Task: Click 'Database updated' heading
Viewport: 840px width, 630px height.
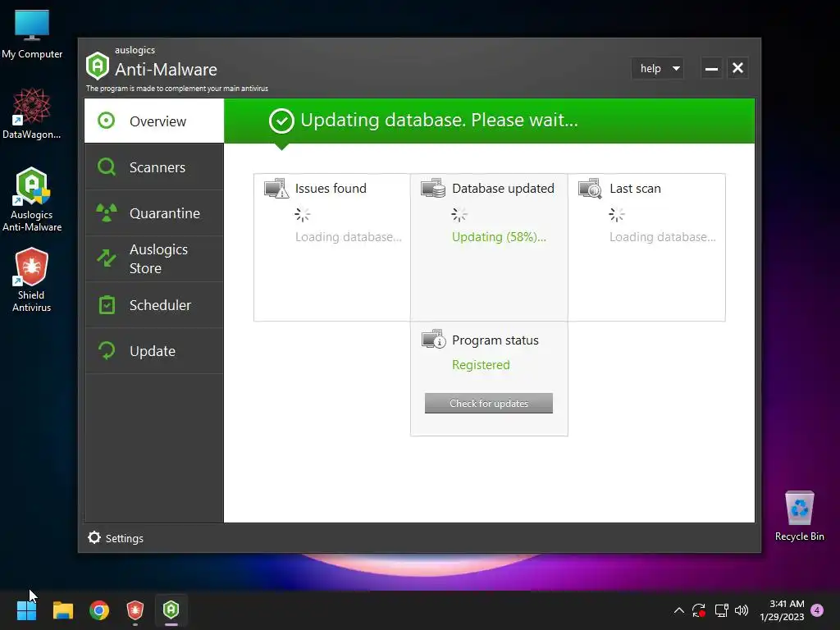Action: coord(503,189)
